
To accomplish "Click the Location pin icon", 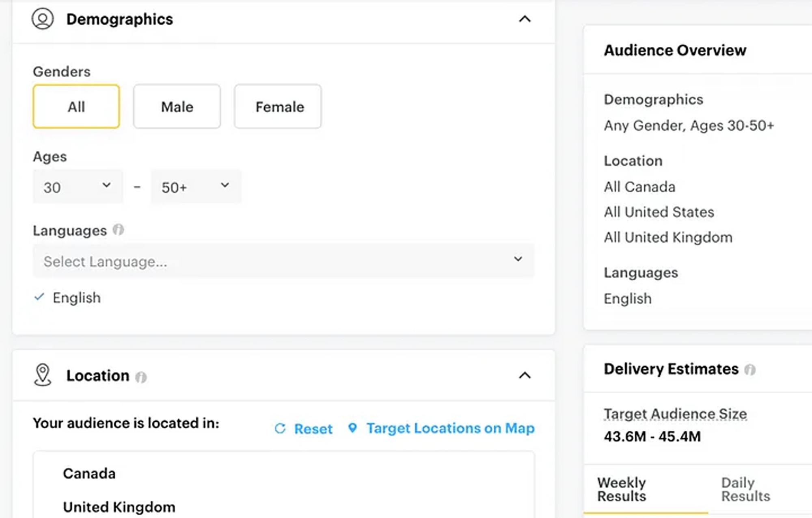I will tap(43, 375).
